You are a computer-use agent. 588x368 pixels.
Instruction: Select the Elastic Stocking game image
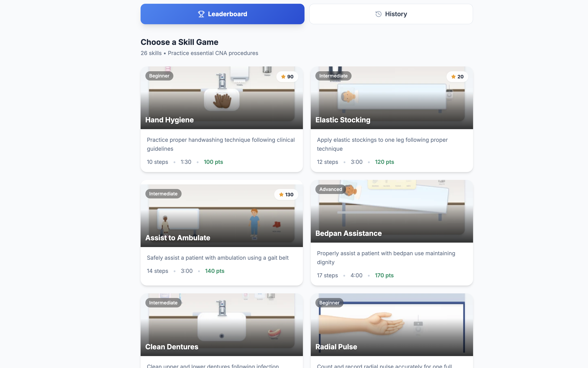(391, 98)
